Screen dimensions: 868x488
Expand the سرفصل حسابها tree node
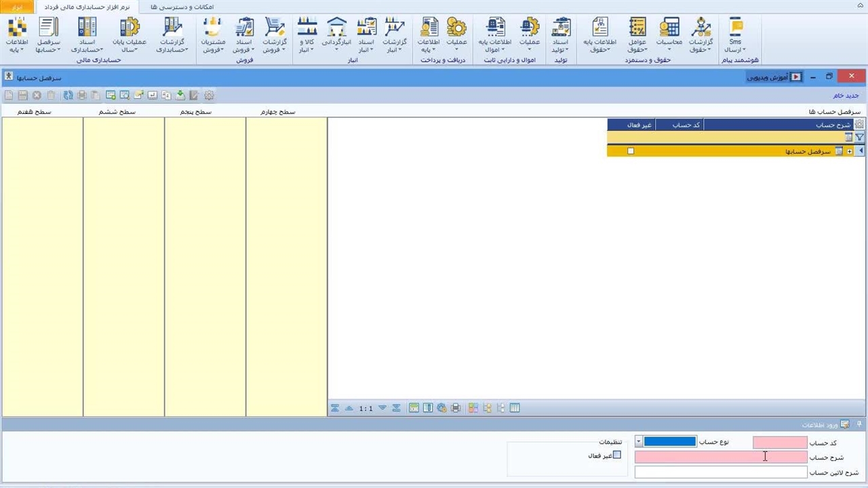pyautogui.click(x=850, y=151)
